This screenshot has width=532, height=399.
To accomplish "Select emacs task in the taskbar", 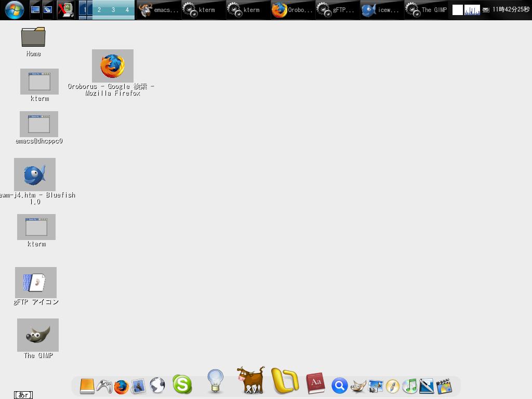I will (158, 10).
